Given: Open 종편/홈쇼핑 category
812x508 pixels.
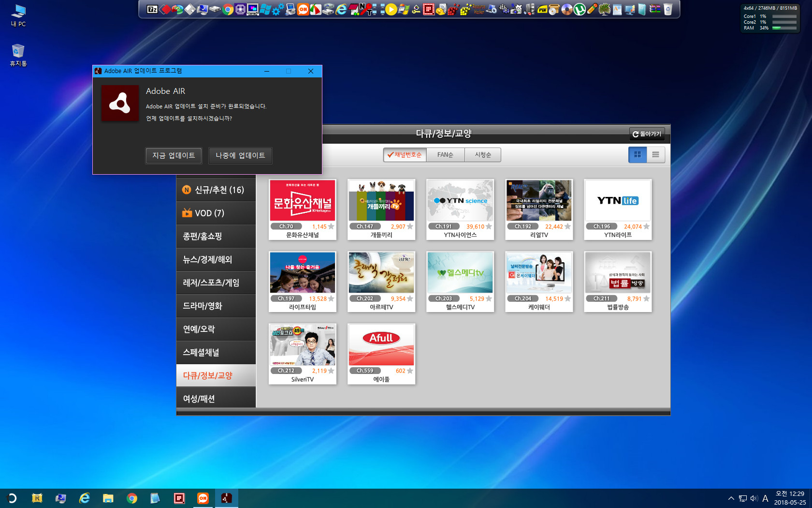Looking at the screenshot, I should [x=216, y=237].
